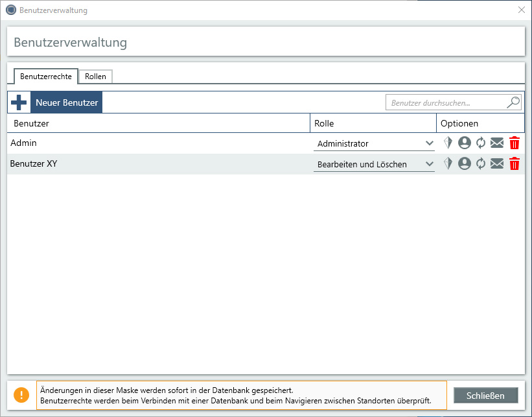
Task: Click the magnifier icon in user search
Action: pyautogui.click(x=513, y=102)
